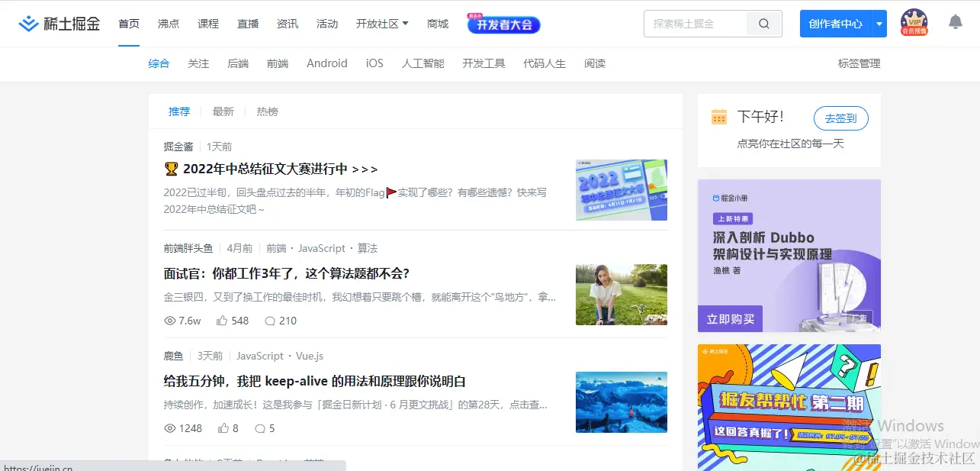Open article 2022年中总结征文大赛进行中
980x471 pixels.
click(280, 169)
